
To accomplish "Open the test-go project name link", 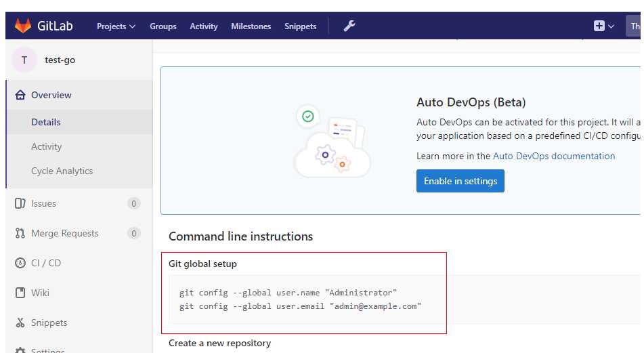I will pyautogui.click(x=60, y=60).
